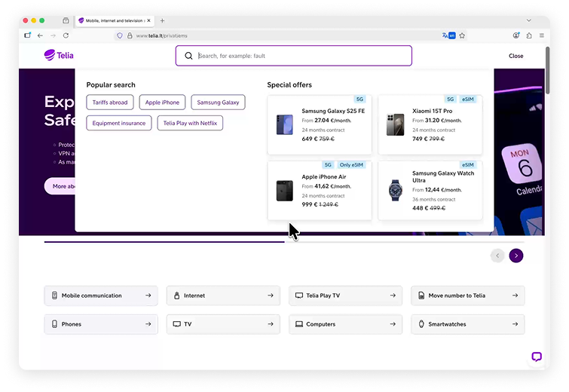Image resolution: width=569 pixels, height=392 pixels.
Task: Click the carousel progress bar
Action: point(284,242)
